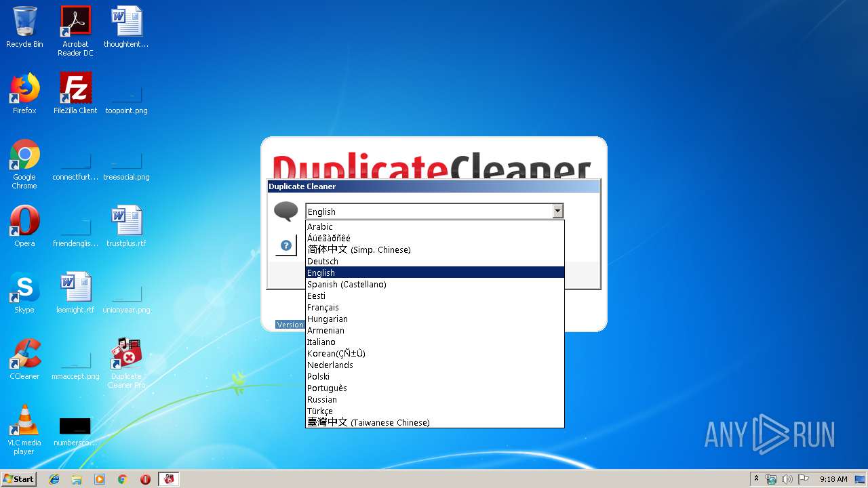The height and width of the screenshot is (488, 868).
Task: Choose Nederlands from the list
Action: [435, 365]
